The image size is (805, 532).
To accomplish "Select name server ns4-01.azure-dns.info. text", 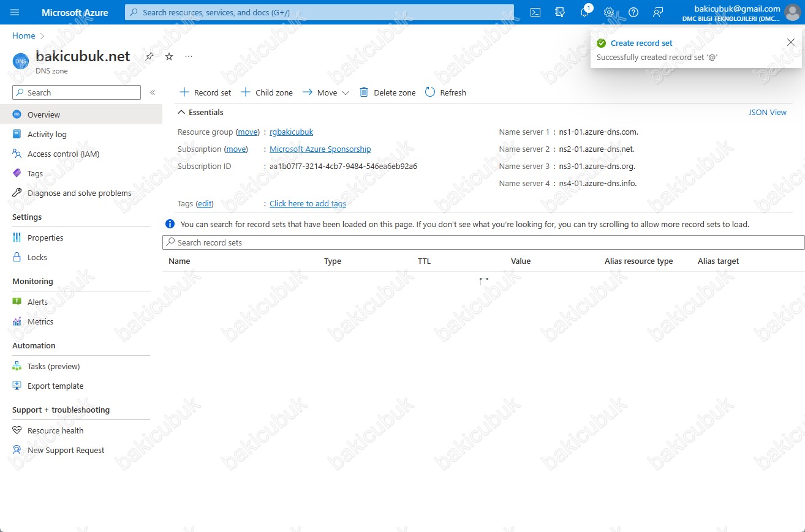I will click(598, 183).
